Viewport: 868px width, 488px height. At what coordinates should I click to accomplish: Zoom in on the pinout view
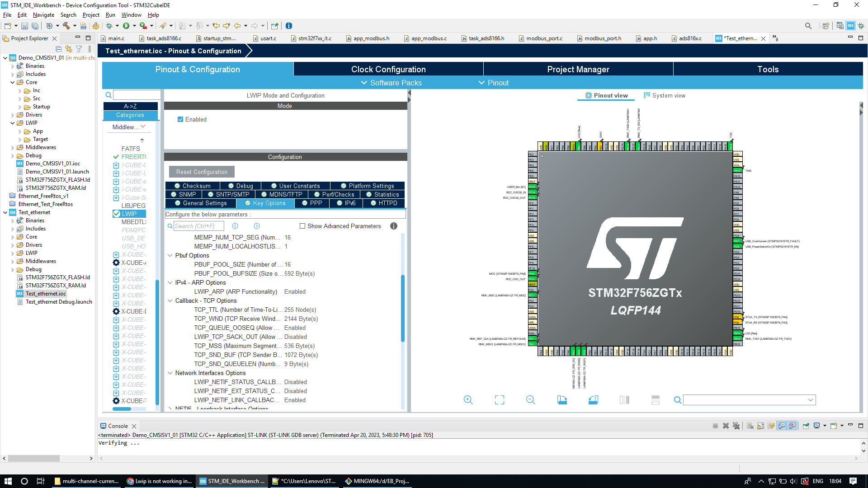pos(468,400)
